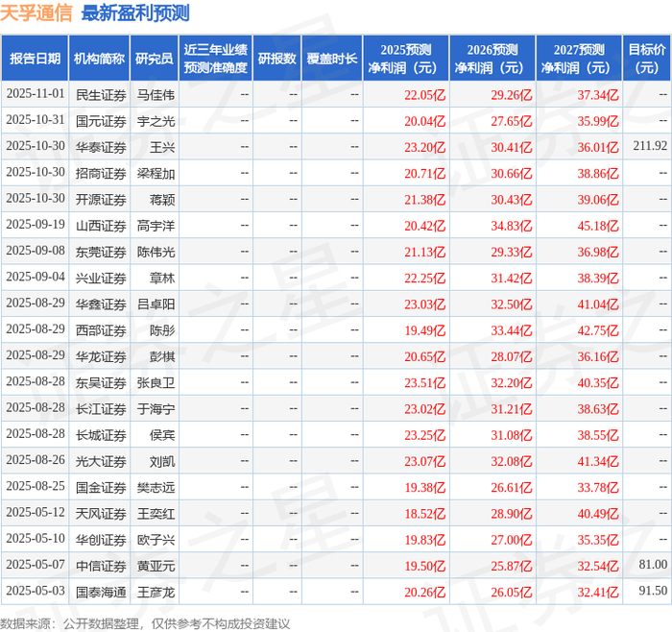
Task: Click researcher name 宇之光
Action: click(x=156, y=121)
